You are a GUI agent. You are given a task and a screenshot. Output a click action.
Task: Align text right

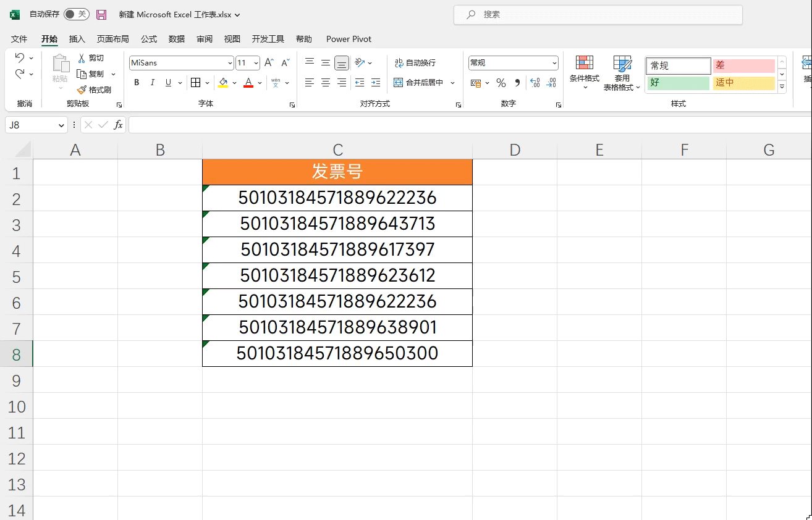tap(342, 82)
